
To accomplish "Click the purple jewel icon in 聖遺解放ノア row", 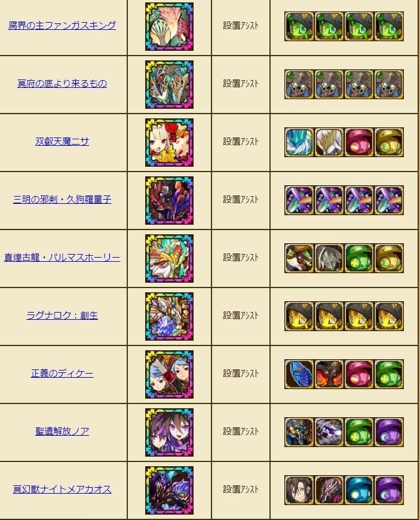I will click(389, 432).
